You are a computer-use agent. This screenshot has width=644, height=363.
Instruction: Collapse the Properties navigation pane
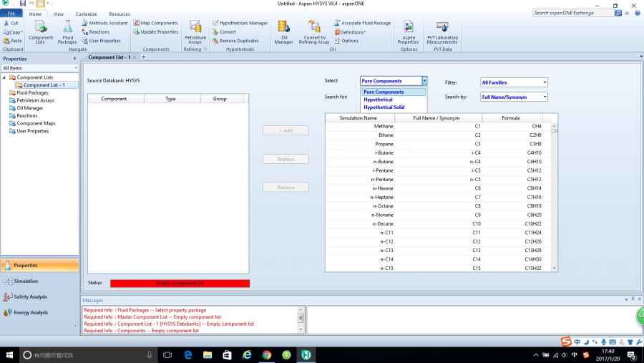tap(74, 59)
